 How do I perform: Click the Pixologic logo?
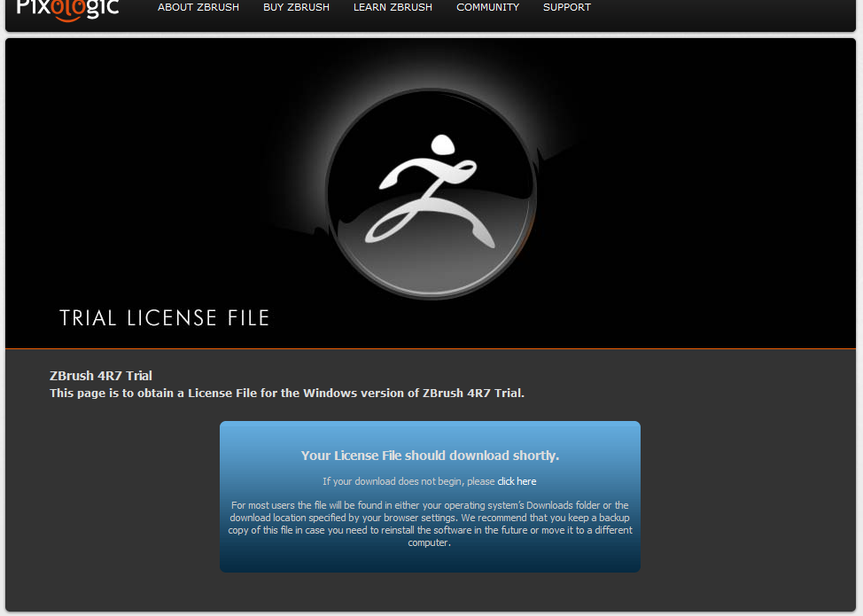tap(67, 10)
